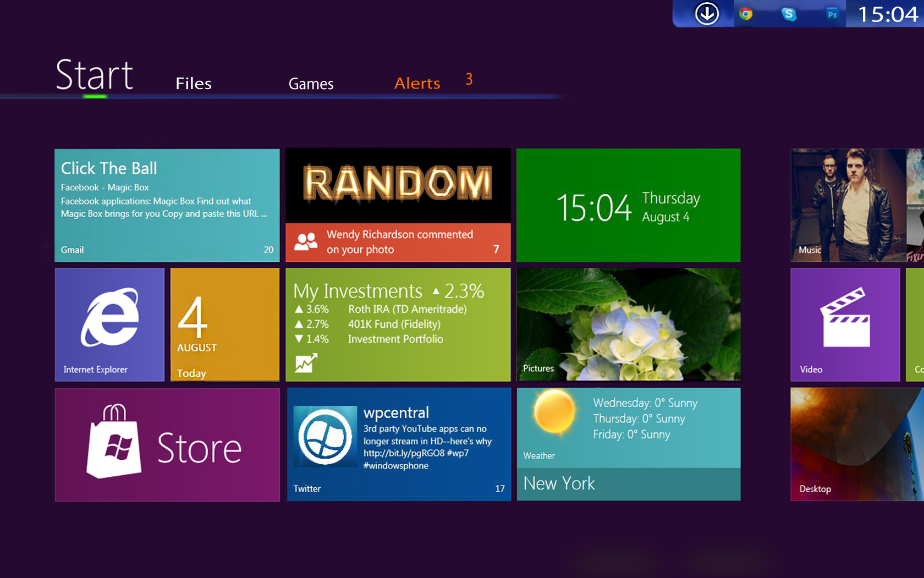This screenshot has width=924, height=578.
Task: Switch to the Games tab
Action: 311,84
